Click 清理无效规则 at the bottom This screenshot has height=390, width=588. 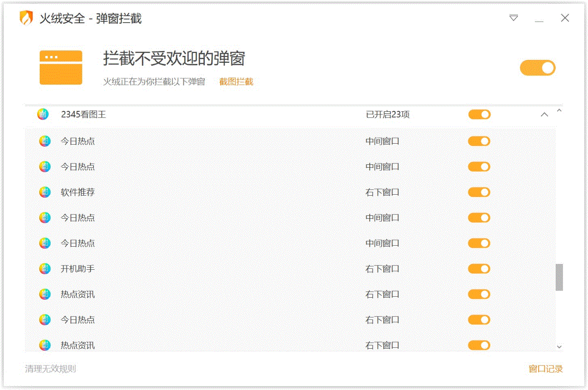[x=50, y=369]
